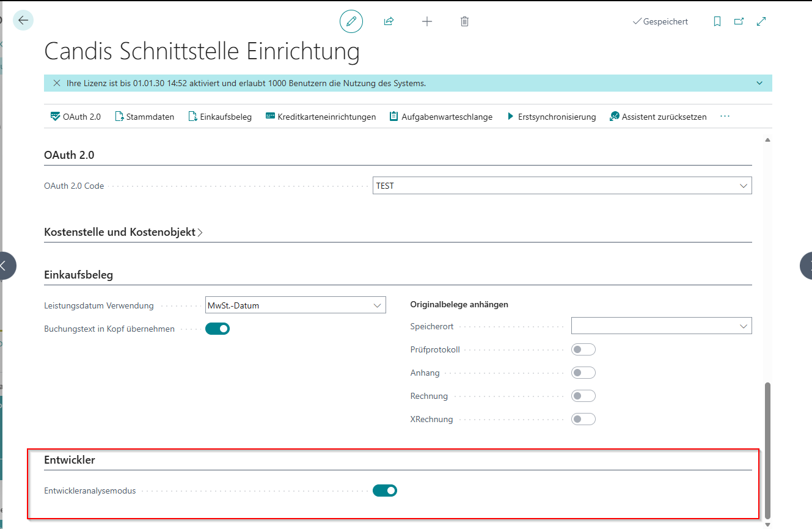812x529 pixels.
Task: Click the plus icon to create new
Action: (x=427, y=21)
